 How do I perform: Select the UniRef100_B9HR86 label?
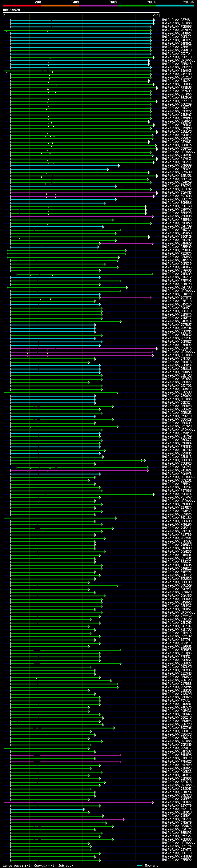click(177, 203)
